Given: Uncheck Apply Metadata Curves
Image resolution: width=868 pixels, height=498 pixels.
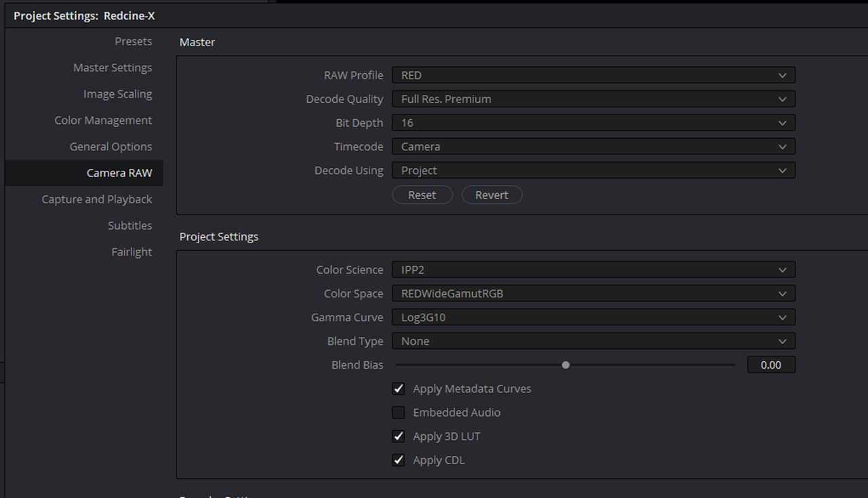Looking at the screenshot, I should (398, 389).
